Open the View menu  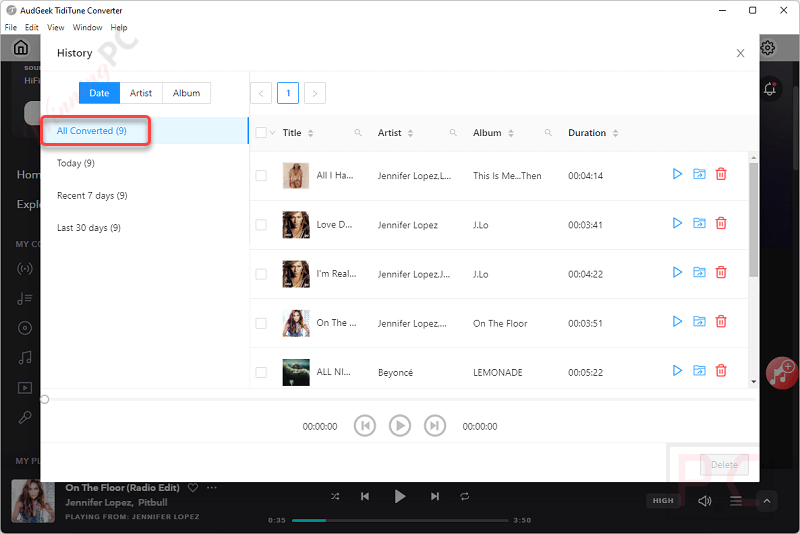point(56,28)
